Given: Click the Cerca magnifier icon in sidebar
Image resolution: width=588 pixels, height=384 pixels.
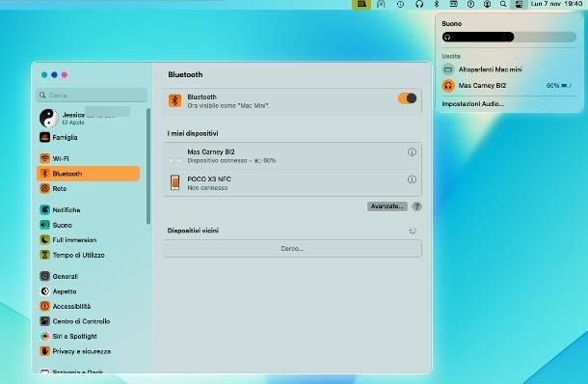Looking at the screenshot, I should coord(42,95).
